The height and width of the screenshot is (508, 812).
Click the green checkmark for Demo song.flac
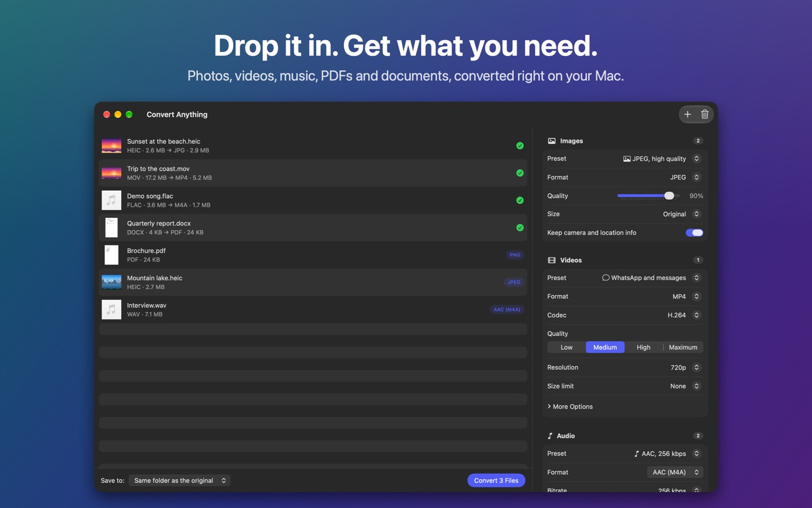[x=520, y=200]
